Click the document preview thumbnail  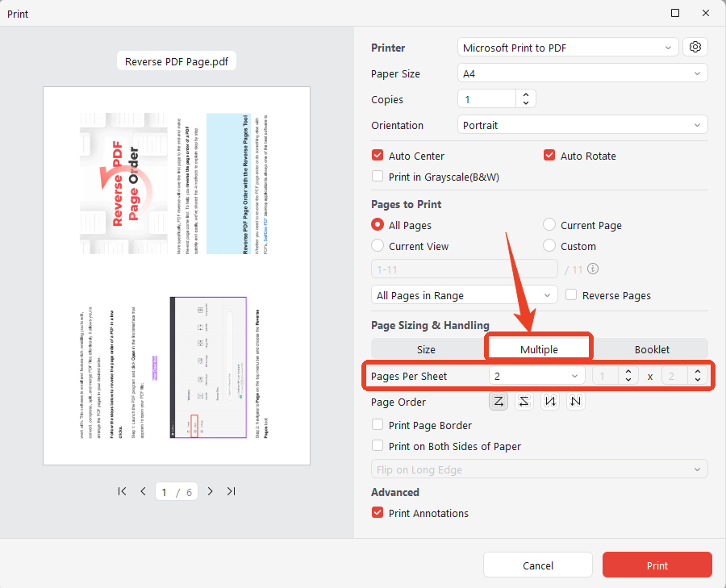[177, 276]
